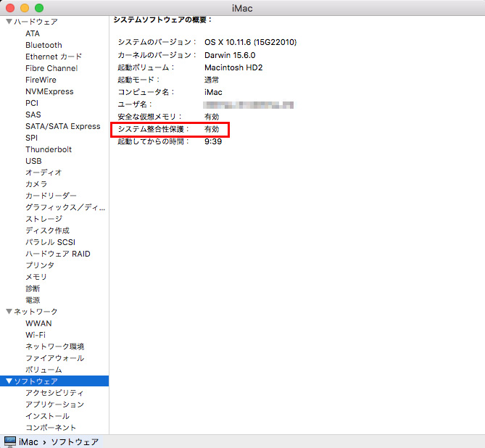This screenshot has width=485, height=448.
Task: Open the FireWire section
Action: 41,80
